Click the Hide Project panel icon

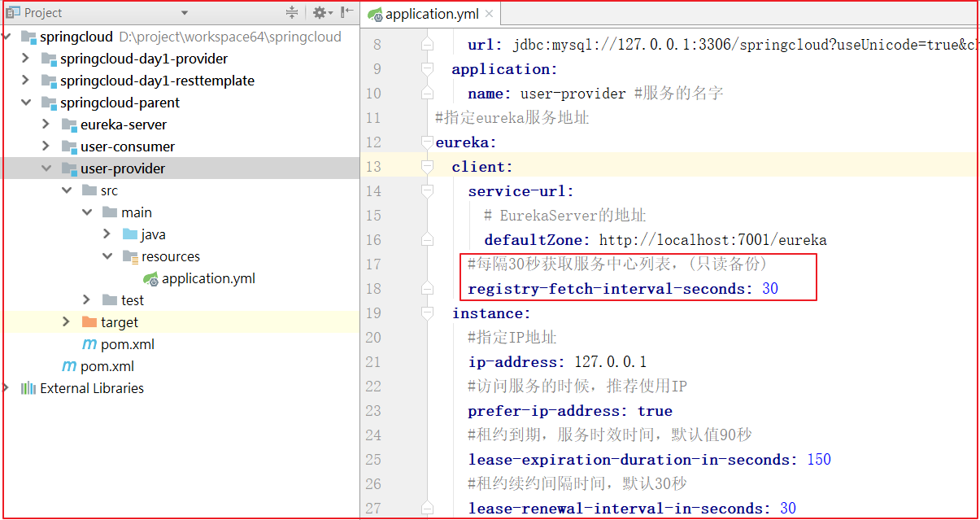coord(347,12)
